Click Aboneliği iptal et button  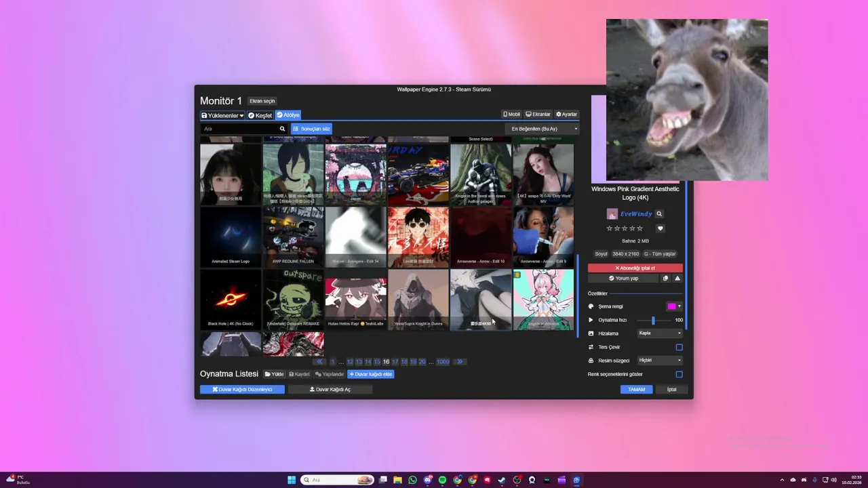pyautogui.click(x=635, y=268)
